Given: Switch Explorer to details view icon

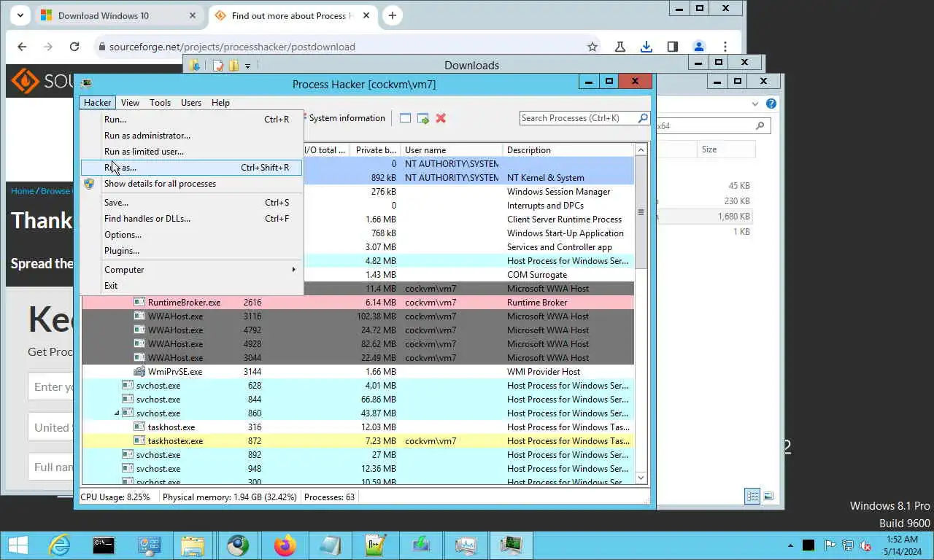Looking at the screenshot, I should tap(752, 496).
